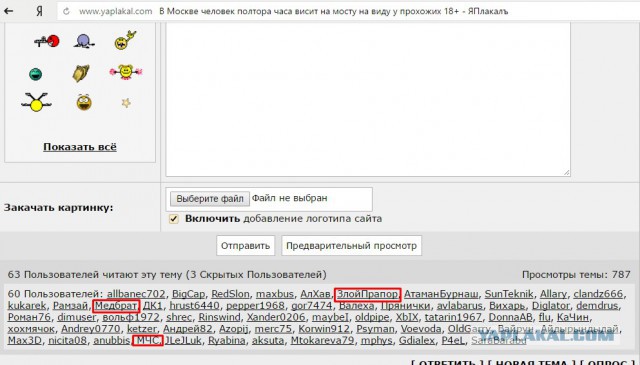
Task: Open user profile demdrus
Action: (x=596, y=305)
